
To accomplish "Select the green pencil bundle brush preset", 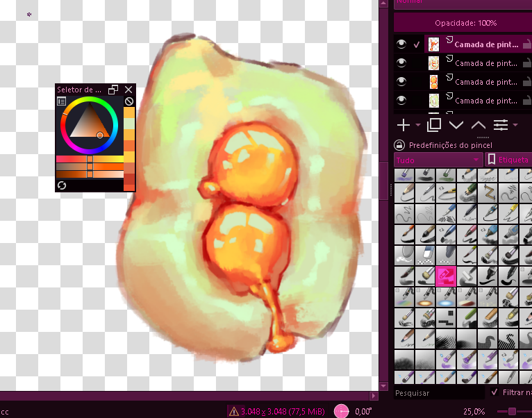I will pos(467,193).
